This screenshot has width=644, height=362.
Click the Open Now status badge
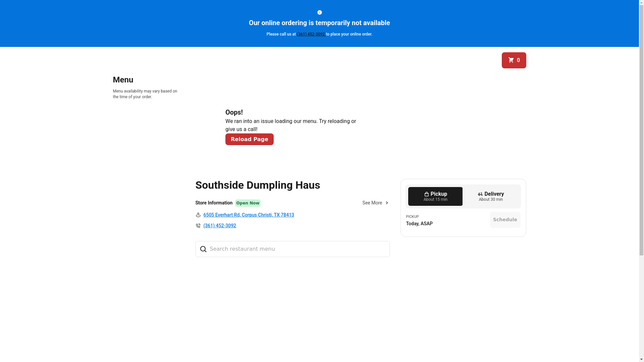point(248,203)
